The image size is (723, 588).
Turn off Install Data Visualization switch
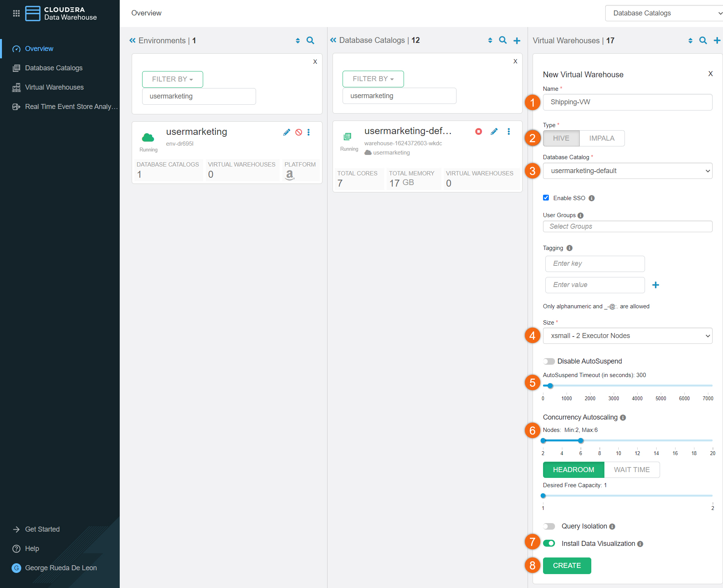549,544
